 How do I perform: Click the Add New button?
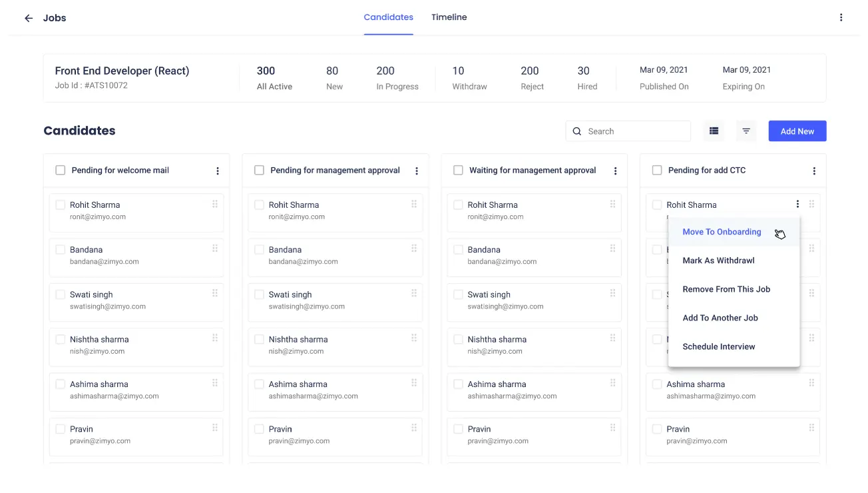pos(797,131)
